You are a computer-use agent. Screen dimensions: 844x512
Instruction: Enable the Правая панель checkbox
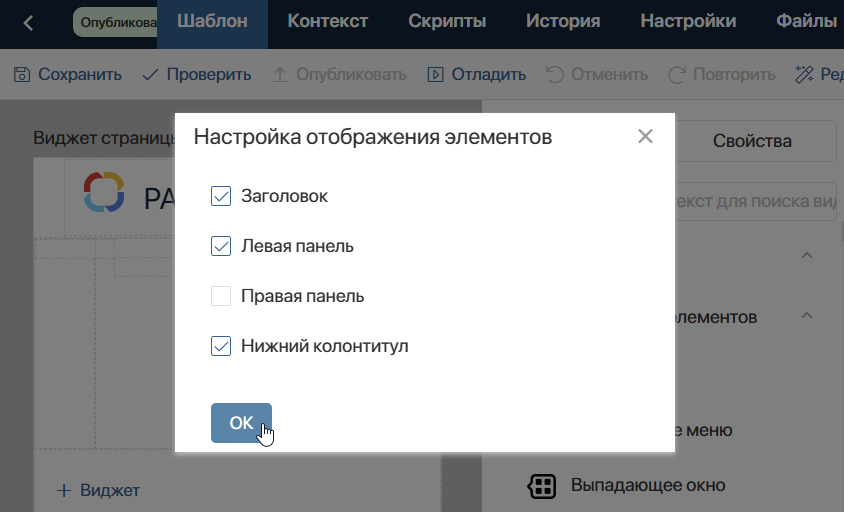221,296
